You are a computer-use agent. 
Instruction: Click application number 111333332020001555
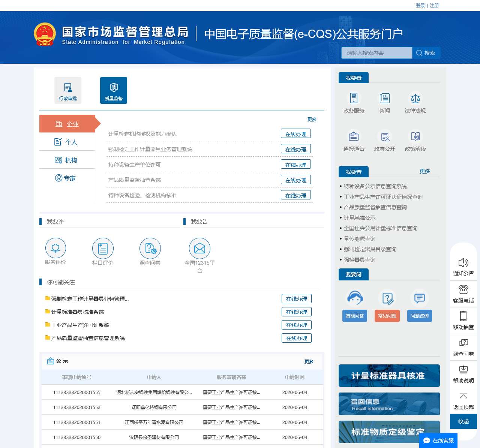(77, 393)
